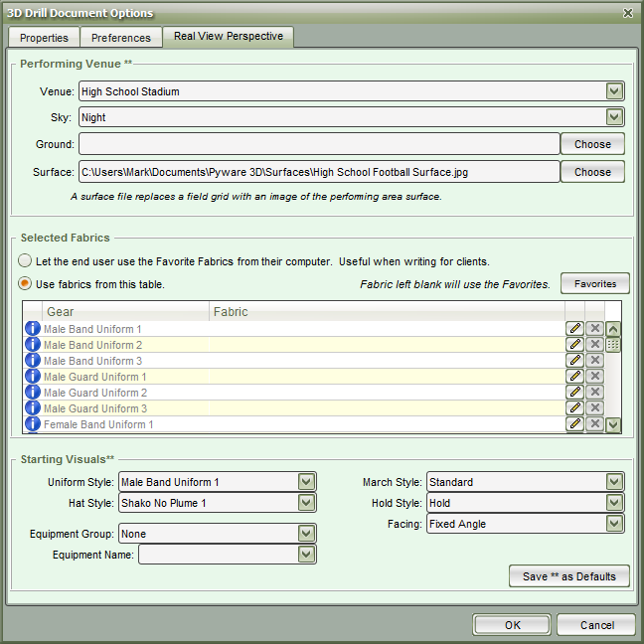644x644 pixels.
Task: Edit fabric for Male Guard Uniform 2
Action: (x=575, y=392)
